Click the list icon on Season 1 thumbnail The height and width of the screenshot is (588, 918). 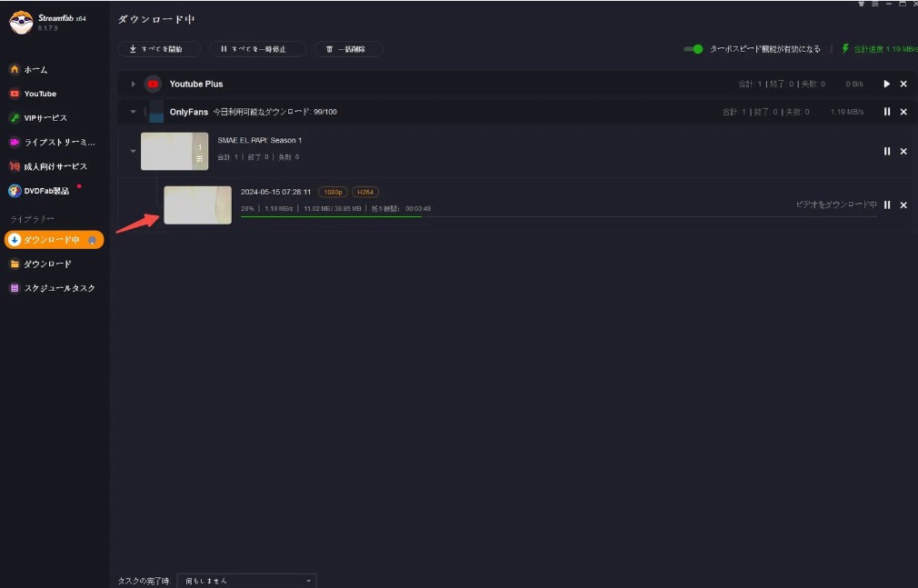[200, 159]
